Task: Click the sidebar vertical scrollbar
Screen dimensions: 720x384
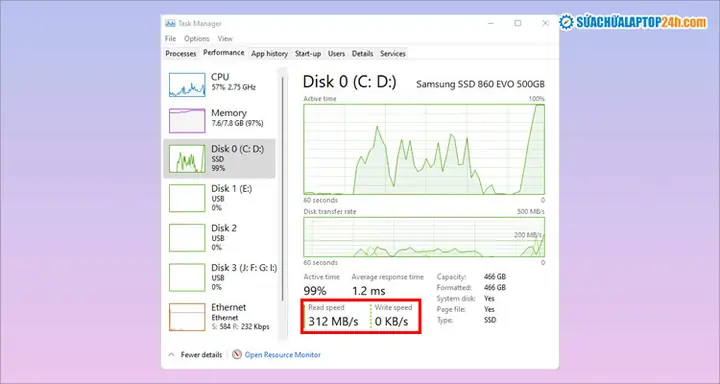Action: point(283,188)
